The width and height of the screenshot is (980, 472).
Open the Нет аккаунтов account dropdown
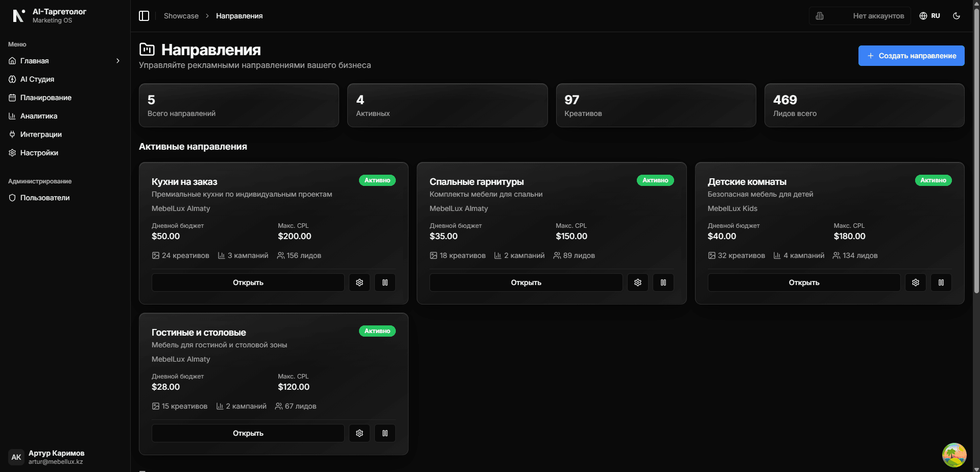pyautogui.click(x=878, y=16)
